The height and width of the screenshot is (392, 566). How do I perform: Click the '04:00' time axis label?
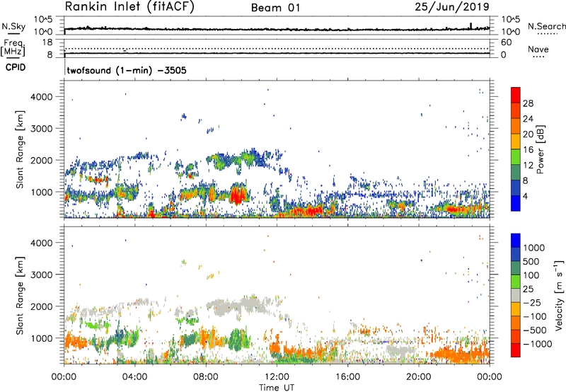pyautogui.click(x=134, y=377)
